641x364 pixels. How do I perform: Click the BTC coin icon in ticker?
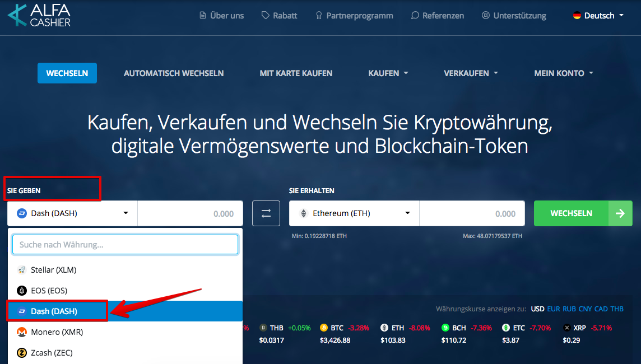pyautogui.click(x=324, y=328)
